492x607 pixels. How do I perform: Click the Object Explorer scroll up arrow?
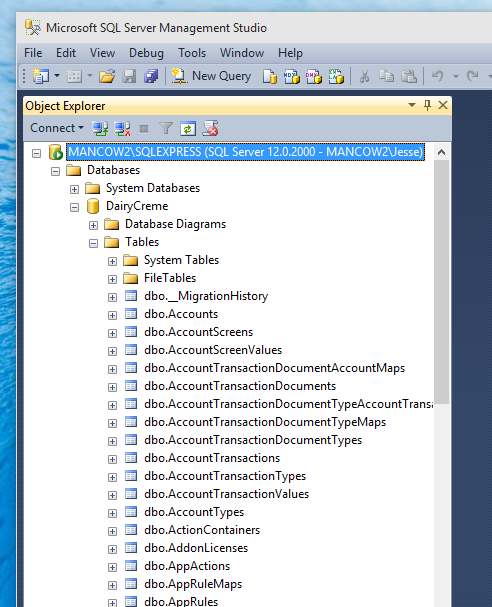click(441, 153)
